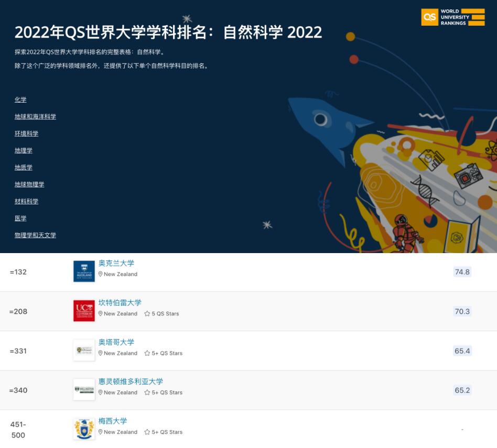Click the 惠灵顿维多利亚大学 university name
497x448 pixels.
[131, 381]
